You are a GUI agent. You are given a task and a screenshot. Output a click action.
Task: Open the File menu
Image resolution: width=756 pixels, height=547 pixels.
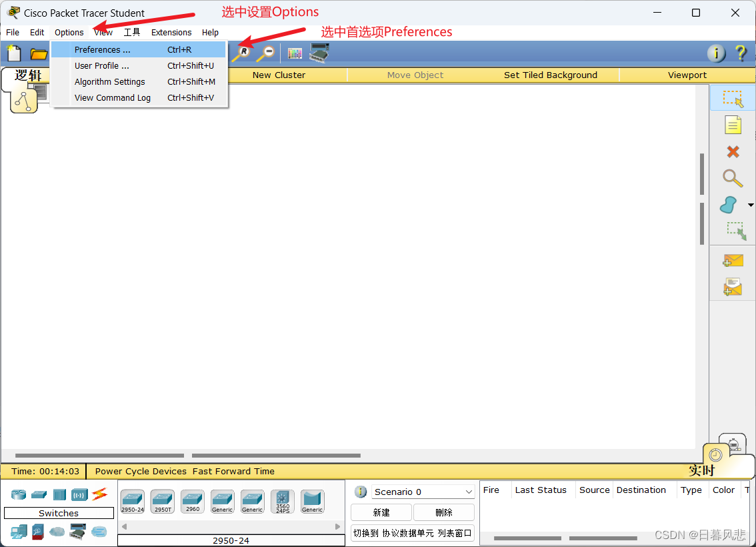[x=13, y=32]
